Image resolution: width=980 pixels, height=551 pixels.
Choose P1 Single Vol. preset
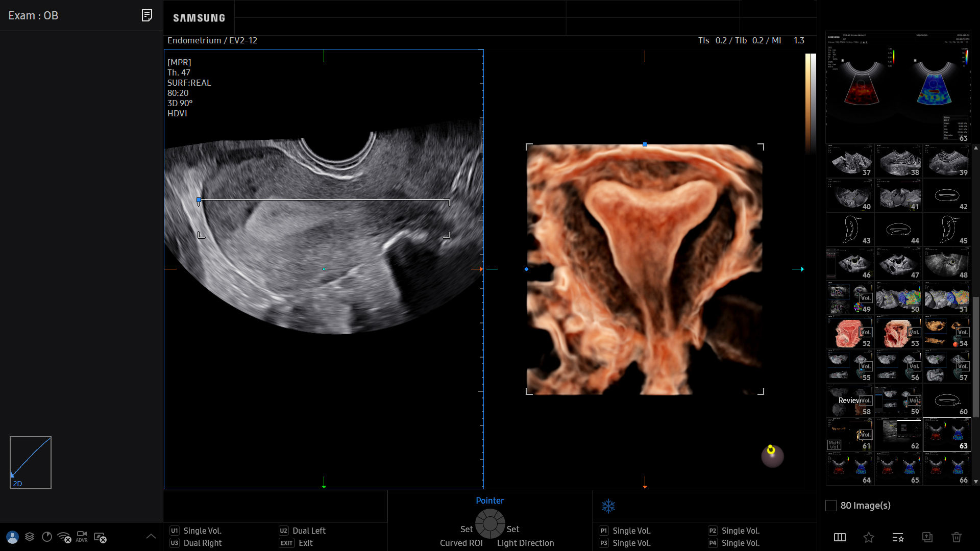pos(625,531)
